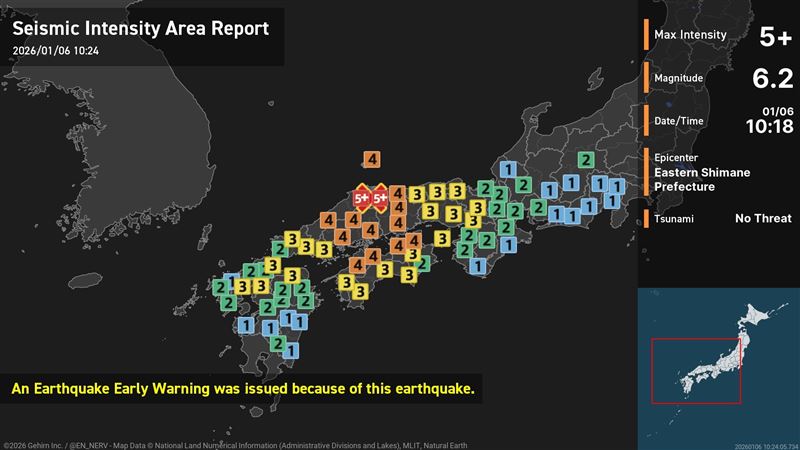
Task: Select the 'Max Intensity' label
Action: tap(690, 35)
